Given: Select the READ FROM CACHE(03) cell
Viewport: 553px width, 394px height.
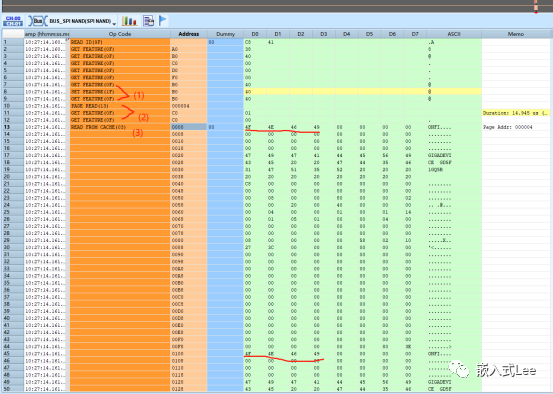Looking at the screenshot, I should tap(120, 127).
